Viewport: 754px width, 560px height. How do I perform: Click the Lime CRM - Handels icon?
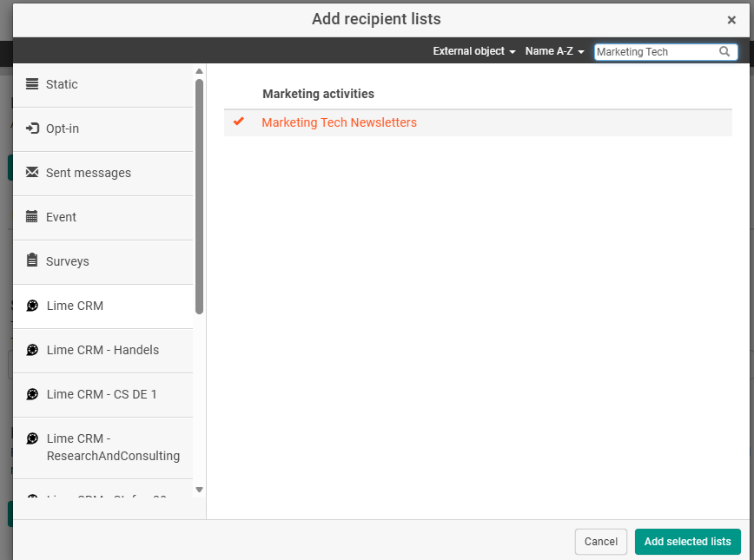coord(32,350)
